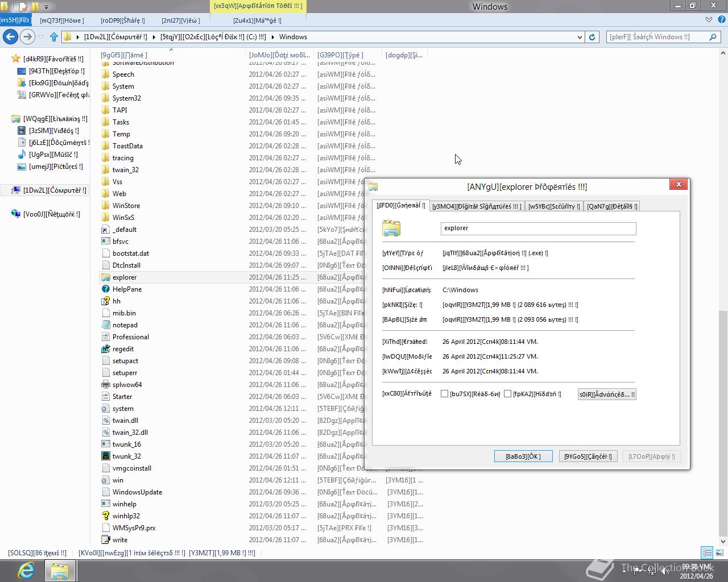Click the taskbar clock showing 2012/04/26
Viewport: 728px width, 582px height.
[696, 571]
